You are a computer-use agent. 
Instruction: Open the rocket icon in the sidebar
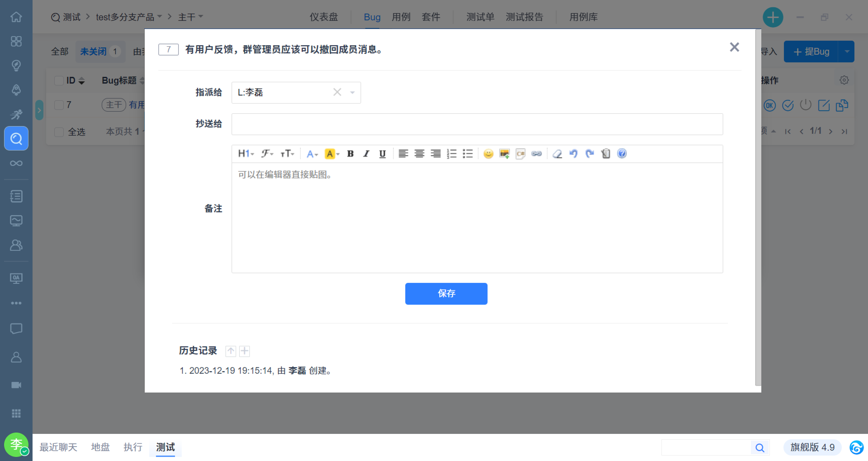coord(16,90)
